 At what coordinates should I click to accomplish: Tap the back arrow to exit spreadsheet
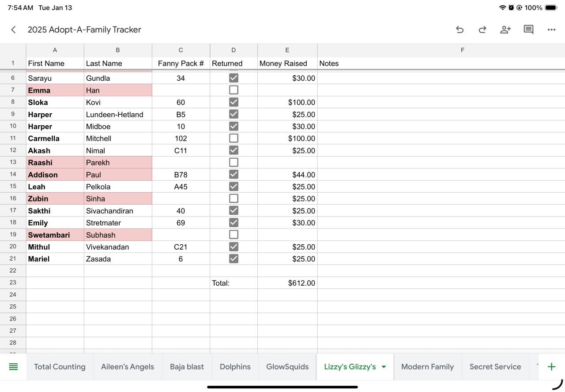tap(13, 30)
